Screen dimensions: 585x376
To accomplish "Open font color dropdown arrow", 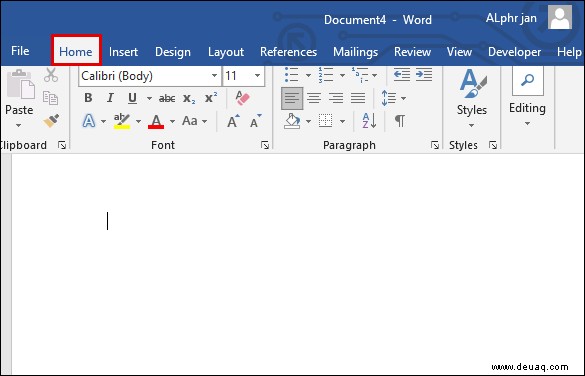I will 172,121.
